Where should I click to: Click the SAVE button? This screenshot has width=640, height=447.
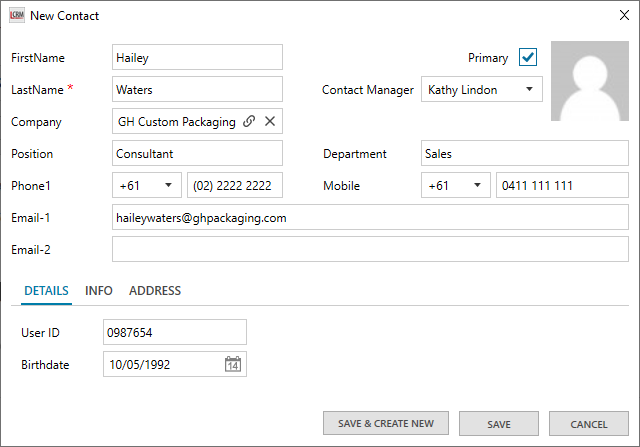pyautogui.click(x=498, y=424)
